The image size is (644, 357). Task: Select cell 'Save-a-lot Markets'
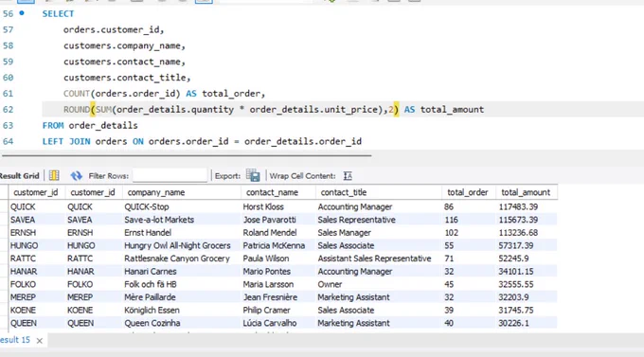coord(159,220)
